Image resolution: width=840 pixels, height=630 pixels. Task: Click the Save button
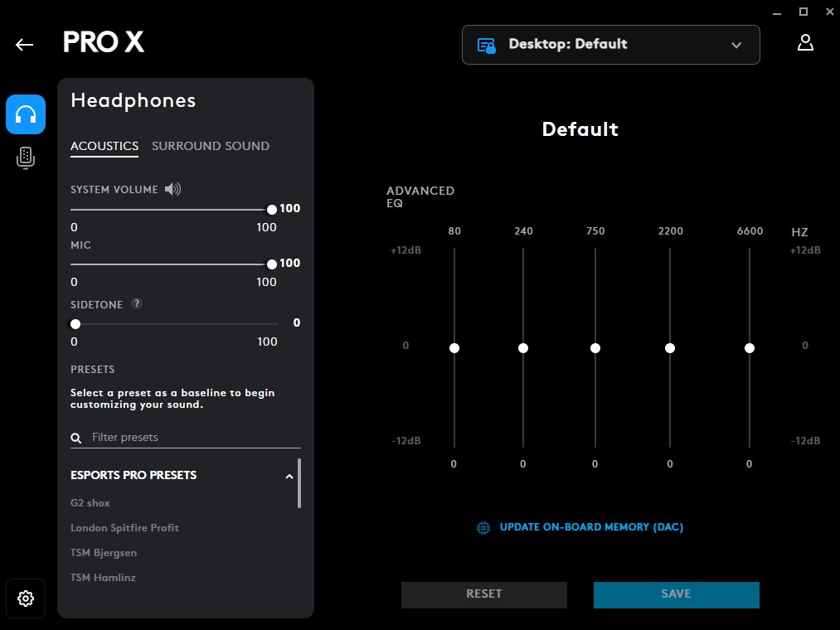pyautogui.click(x=676, y=594)
